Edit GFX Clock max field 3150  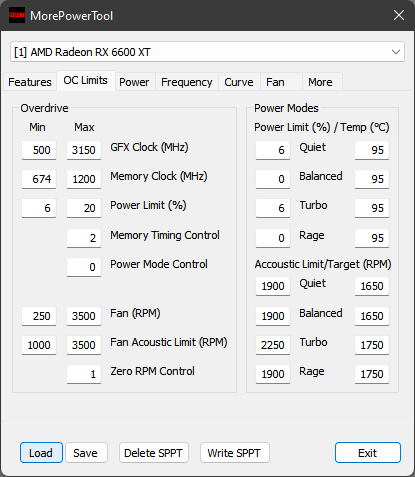click(84, 150)
